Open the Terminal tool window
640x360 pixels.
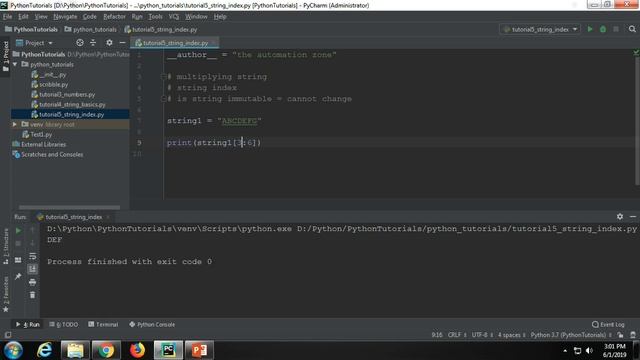tap(103, 324)
